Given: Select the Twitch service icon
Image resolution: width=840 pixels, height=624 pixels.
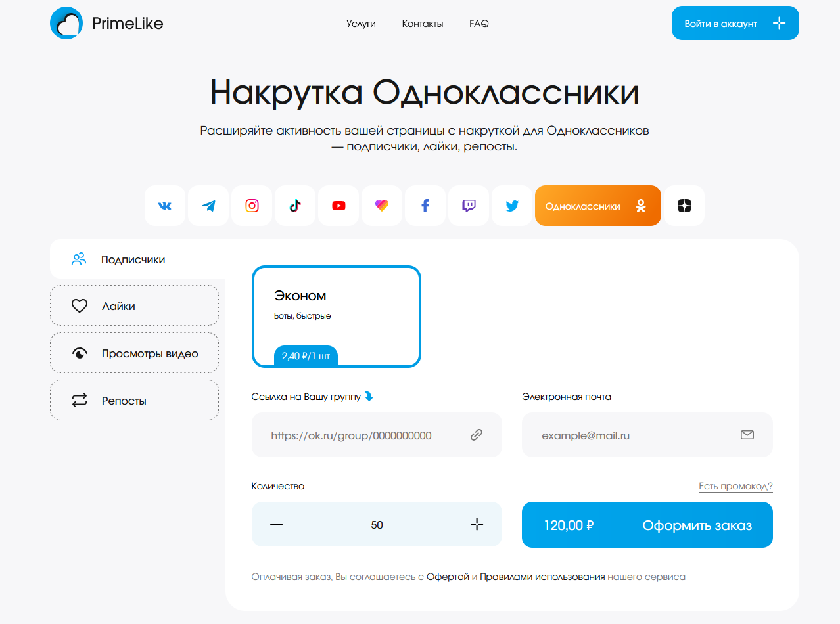Looking at the screenshot, I should pos(469,206).
